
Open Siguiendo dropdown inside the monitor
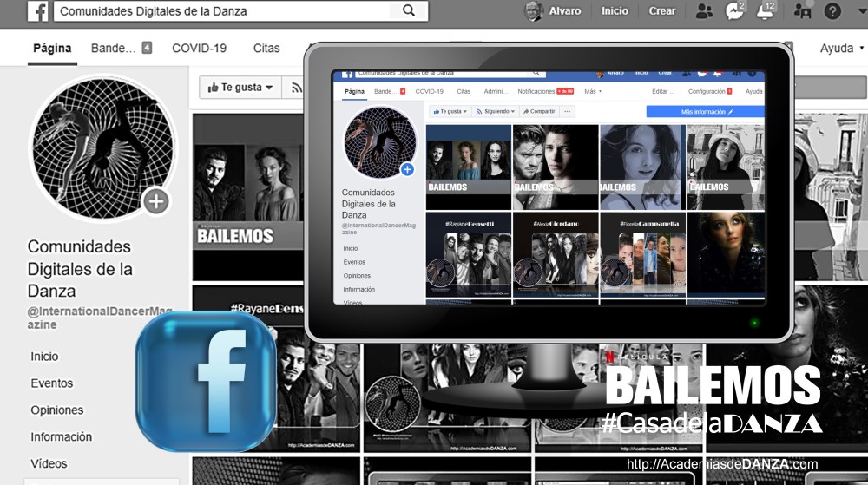coord(496,112)
